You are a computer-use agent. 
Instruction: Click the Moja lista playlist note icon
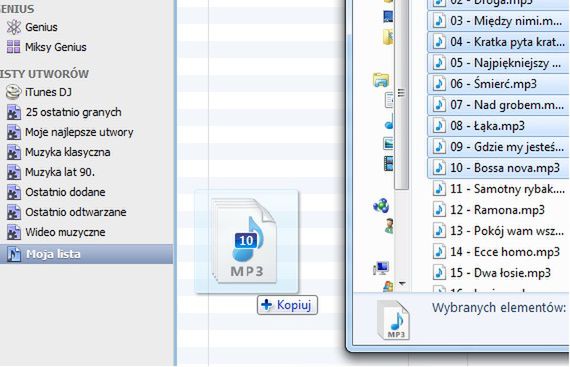pos(14,254)
